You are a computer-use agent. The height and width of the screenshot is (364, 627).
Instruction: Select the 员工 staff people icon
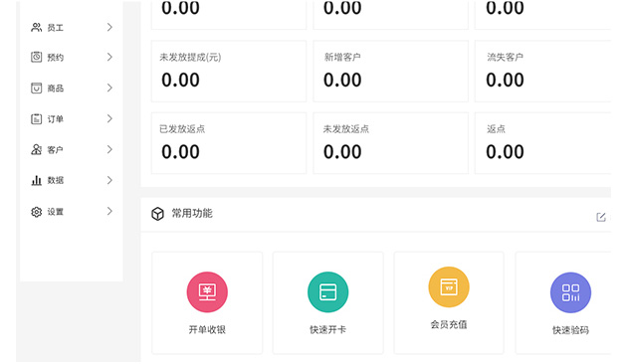click(37, 27)
